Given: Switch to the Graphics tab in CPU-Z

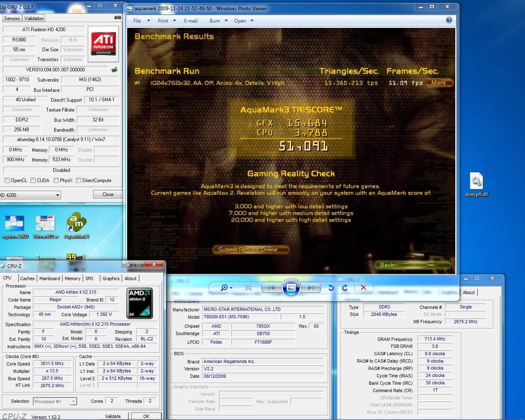Looking at the screenshot, I should [x=111, y=278].
